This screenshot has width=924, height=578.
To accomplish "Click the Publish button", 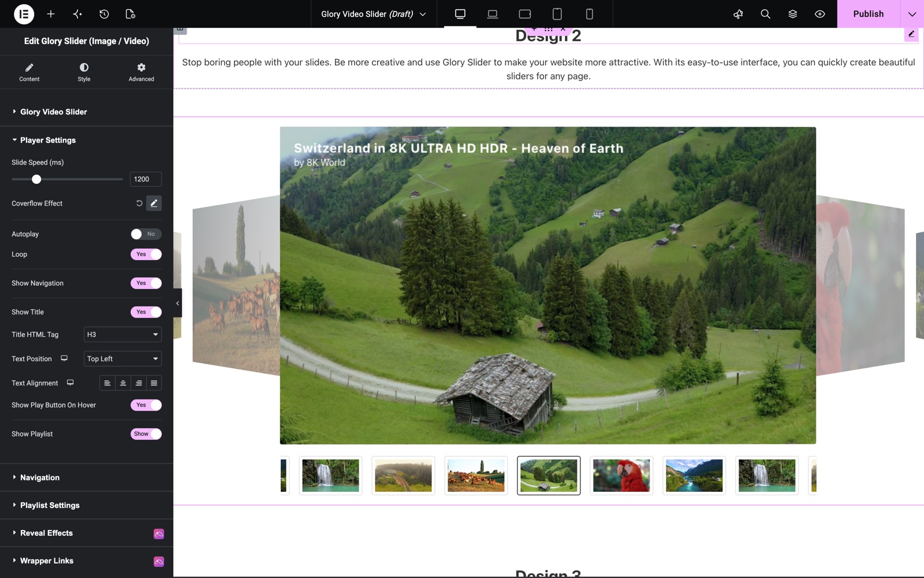I will 868,14.
